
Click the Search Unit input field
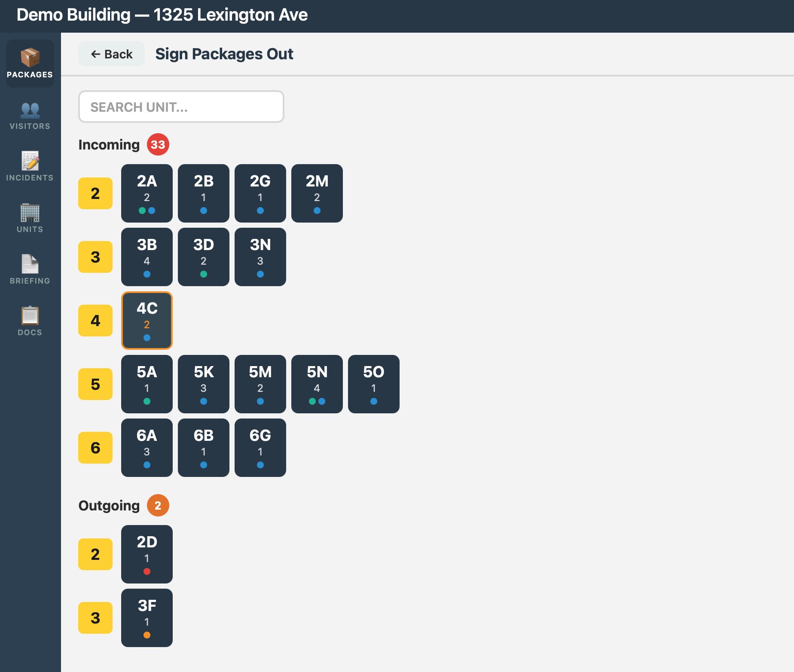pyautogui.click(x=181, y=107)
